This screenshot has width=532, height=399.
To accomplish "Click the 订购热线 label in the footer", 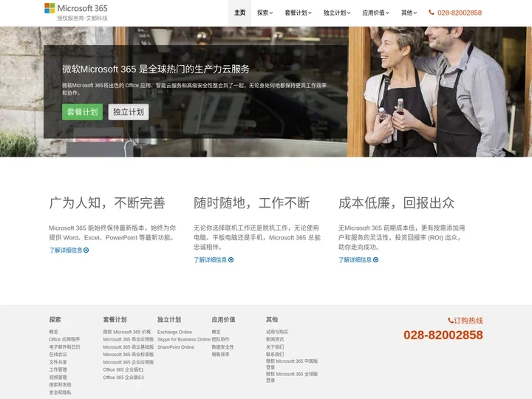I will (468, 320).
